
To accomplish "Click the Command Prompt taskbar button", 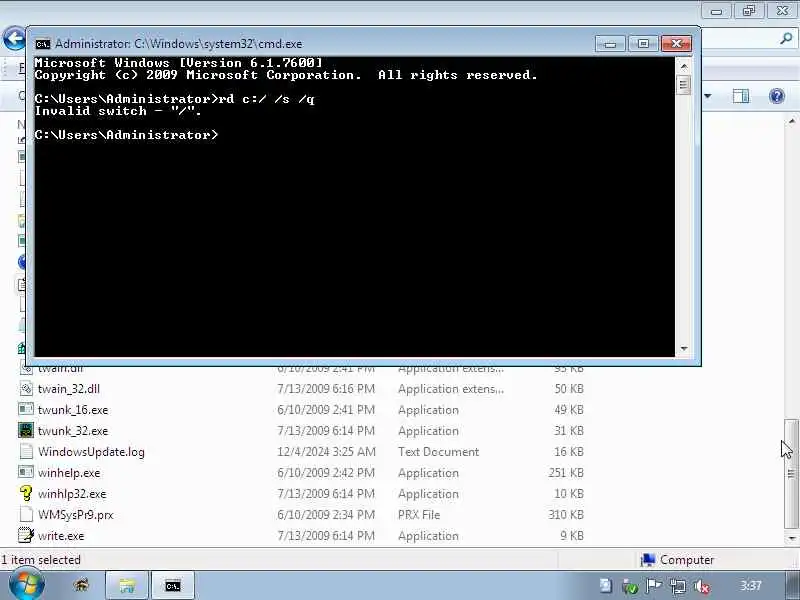I will [173, 585].
